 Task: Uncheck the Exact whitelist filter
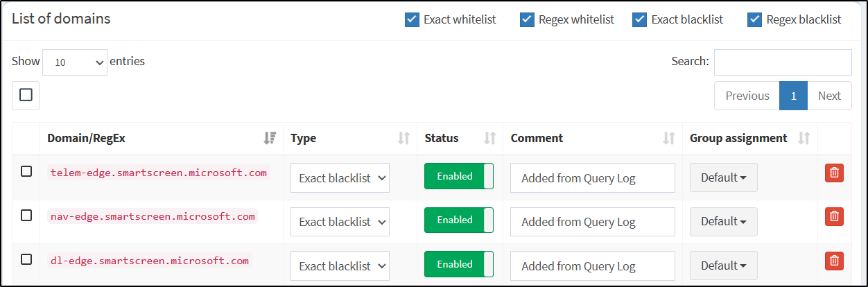(x=412, y=19)
